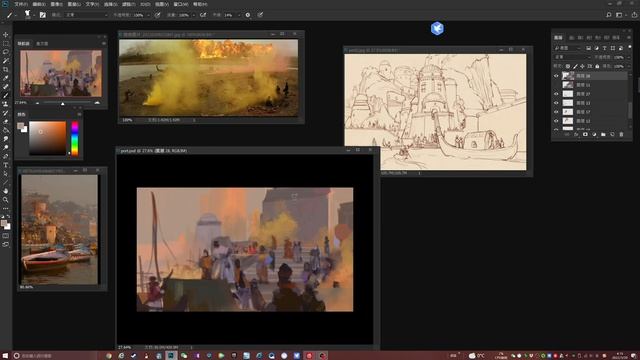Open the smoothing value dropdown arrow
Screen dimensions: 640x360
click(x=238, y=15)
